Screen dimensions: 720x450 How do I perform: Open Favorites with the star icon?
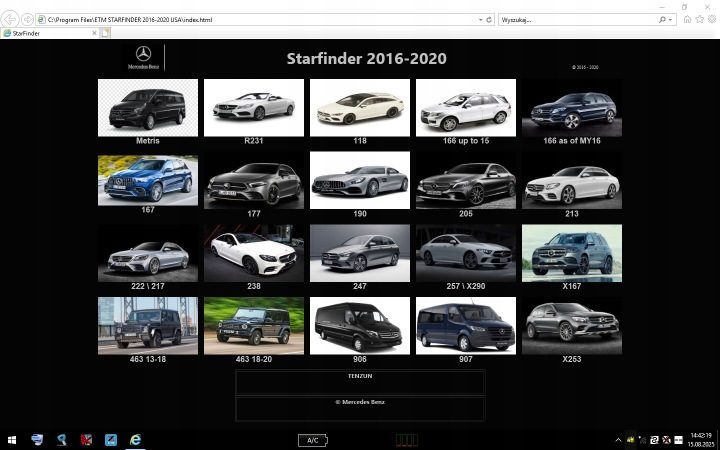tap(700, 19)
